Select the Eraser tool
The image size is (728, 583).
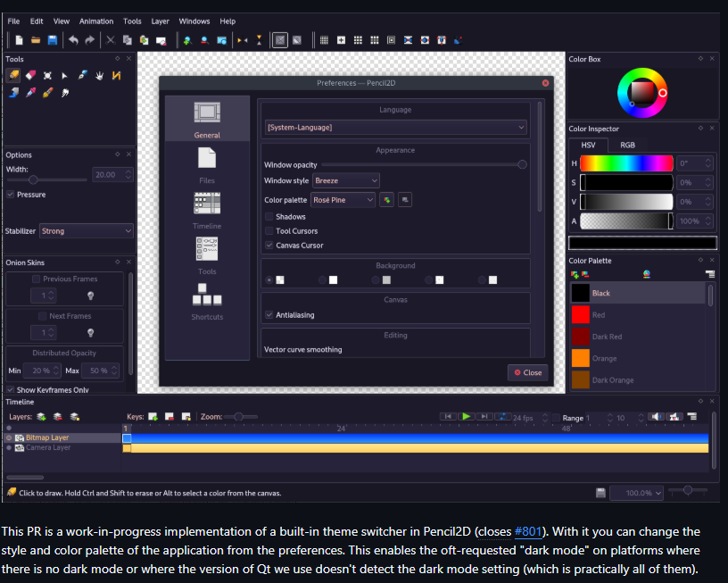[30, 75]
